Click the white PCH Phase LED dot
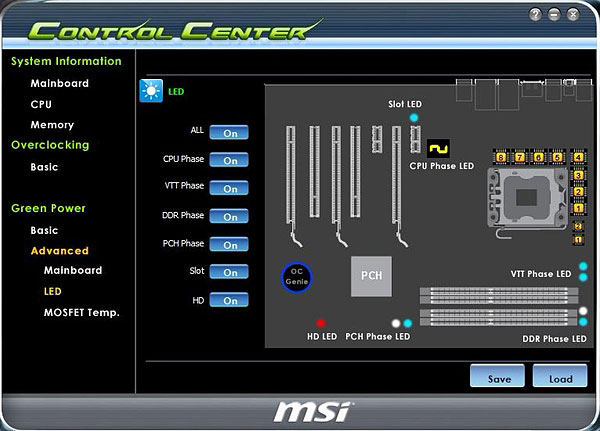 [x=396, y=323]
